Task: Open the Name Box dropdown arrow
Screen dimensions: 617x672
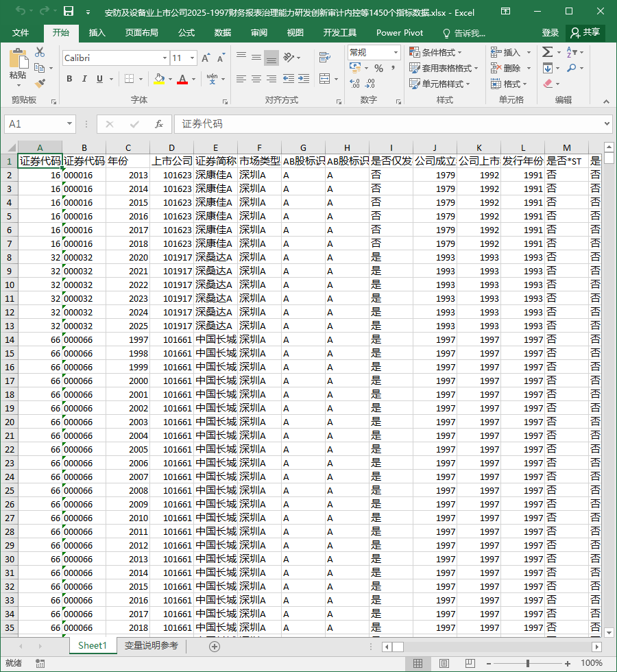Action: pos(69,124)
